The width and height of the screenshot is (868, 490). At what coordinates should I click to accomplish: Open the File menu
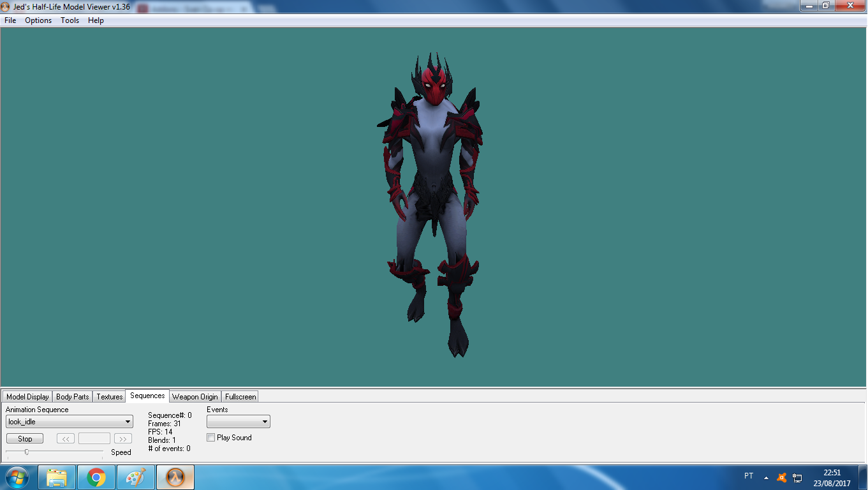tap(10, 20)
